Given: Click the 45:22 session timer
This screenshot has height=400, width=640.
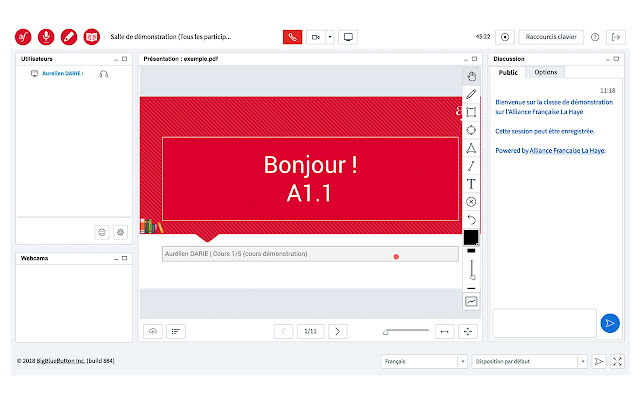Looking at the screenshot, I should 483,37.
